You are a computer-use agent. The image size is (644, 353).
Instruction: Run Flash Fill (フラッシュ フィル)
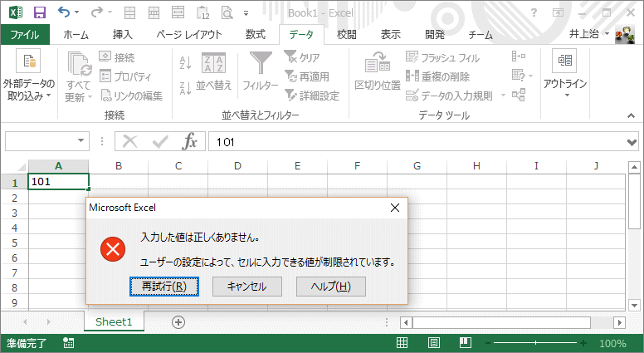442,57
